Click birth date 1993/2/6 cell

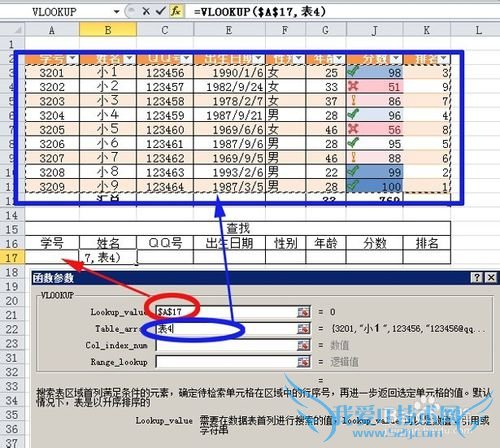coord(229,172)
